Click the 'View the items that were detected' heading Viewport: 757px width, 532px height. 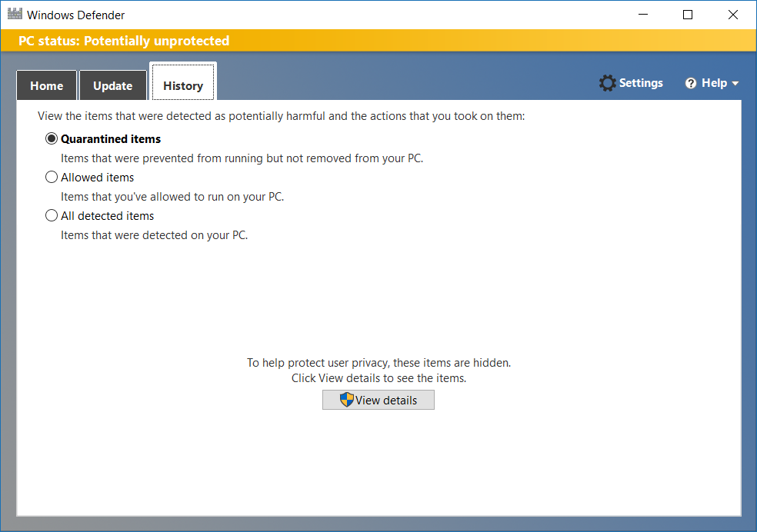point(282,116)
